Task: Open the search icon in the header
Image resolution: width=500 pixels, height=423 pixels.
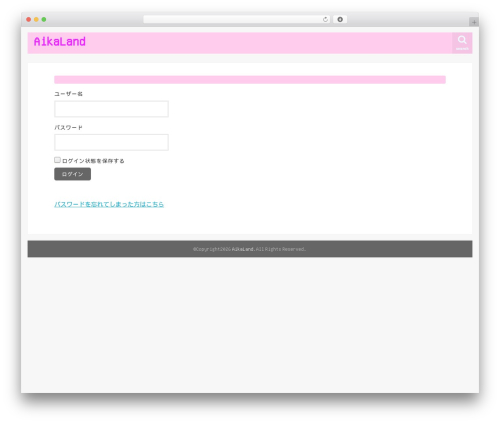Action: (462, 43)
